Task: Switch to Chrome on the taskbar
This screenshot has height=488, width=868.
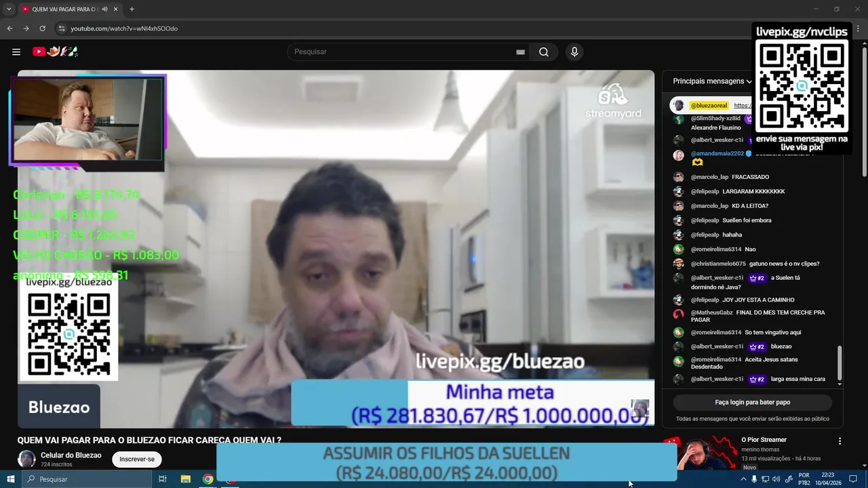Action: [208, 479]
